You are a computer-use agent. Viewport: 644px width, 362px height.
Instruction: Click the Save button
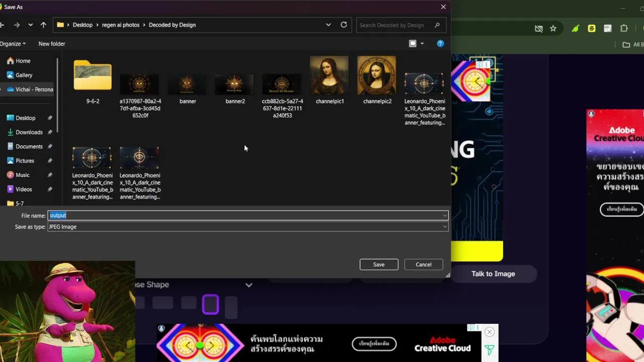[x=379, y=264]
